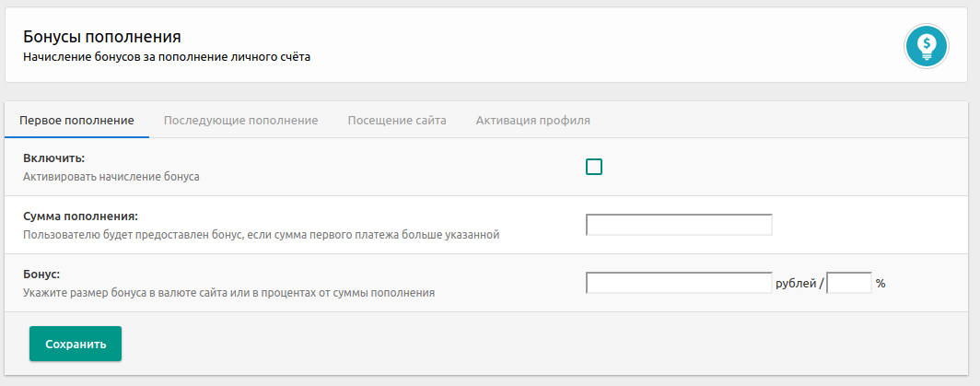Click the bonus percent input field

tap(849, 283)
